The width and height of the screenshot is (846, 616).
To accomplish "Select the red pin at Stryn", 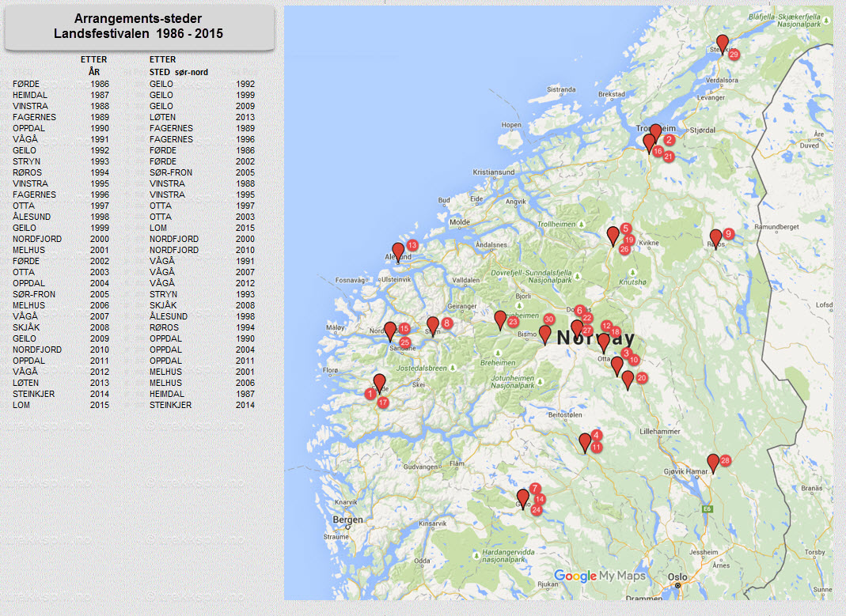I will coord(433,326).
